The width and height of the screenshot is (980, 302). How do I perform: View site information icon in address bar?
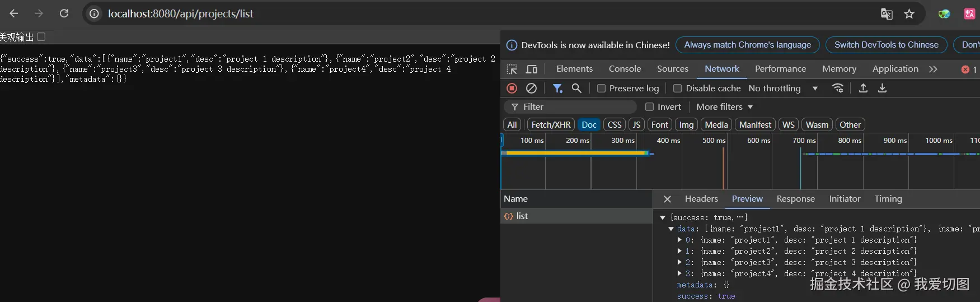pyautogui.click(x=95, y=13)
